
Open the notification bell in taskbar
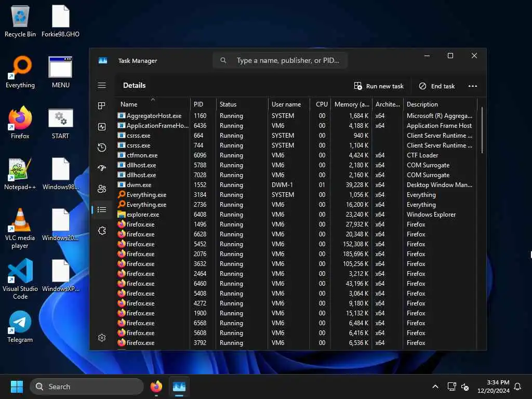click(518, 387)
